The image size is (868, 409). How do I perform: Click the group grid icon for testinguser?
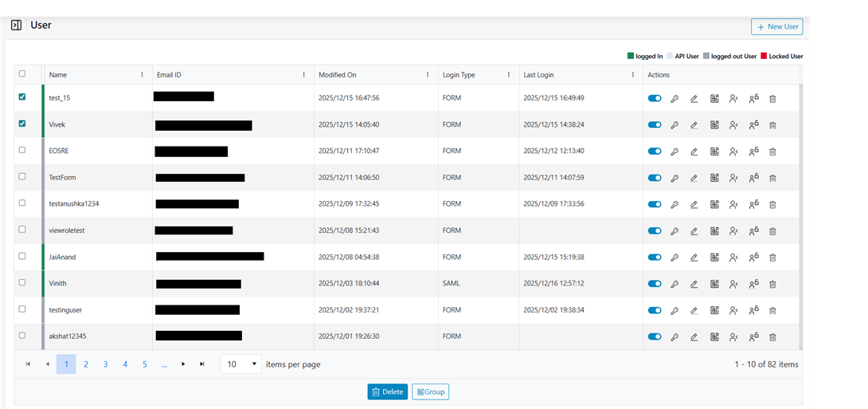(x=714, y=310)
